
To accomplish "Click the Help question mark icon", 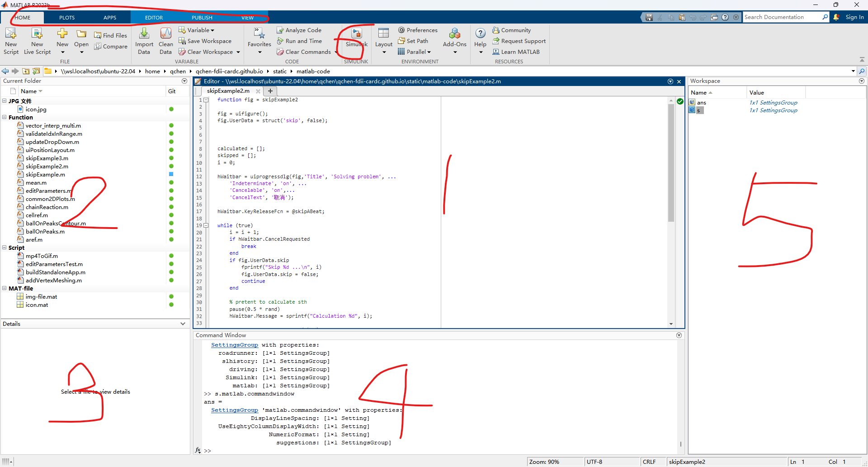I will [x=481, y=33].
